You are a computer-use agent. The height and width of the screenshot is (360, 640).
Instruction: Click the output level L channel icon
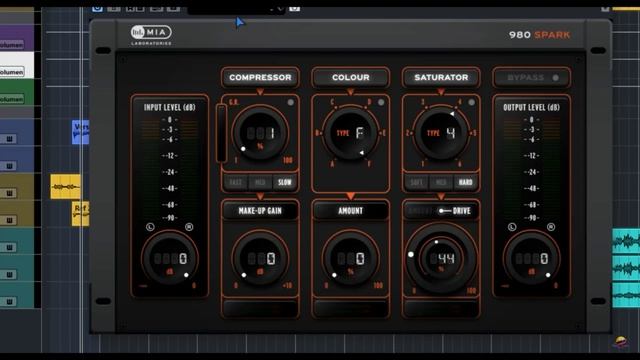[x=512, y=227]
